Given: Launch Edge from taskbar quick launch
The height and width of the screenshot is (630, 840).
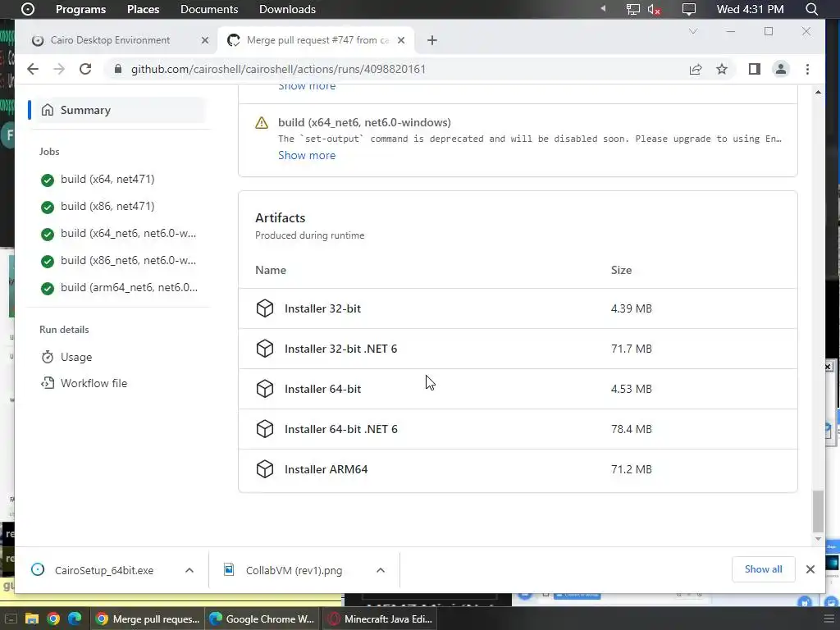Looking at the screenshot, I should tap(74, 619).
